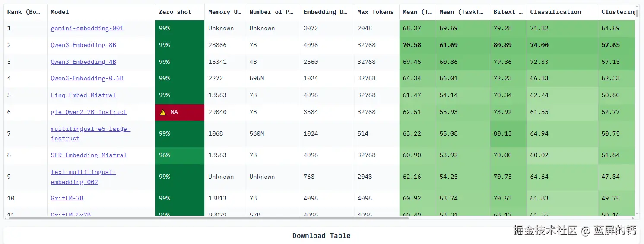Select the 73.92 bitext cell
This screenshot has height=244, width=644.
pos(508,112)
